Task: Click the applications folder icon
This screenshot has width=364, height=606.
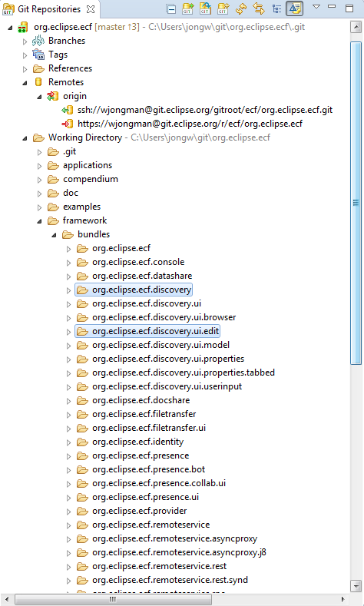Action: click(53, 165)
